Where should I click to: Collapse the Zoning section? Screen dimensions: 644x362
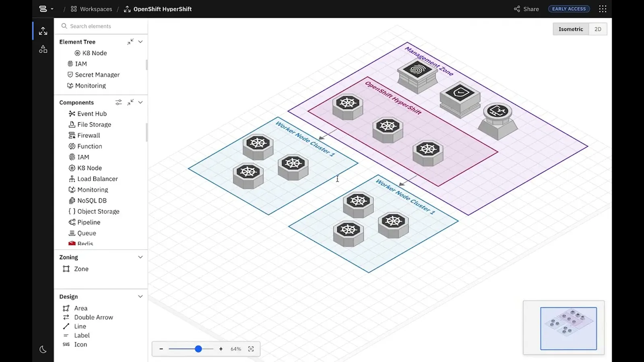coord(140,257)
